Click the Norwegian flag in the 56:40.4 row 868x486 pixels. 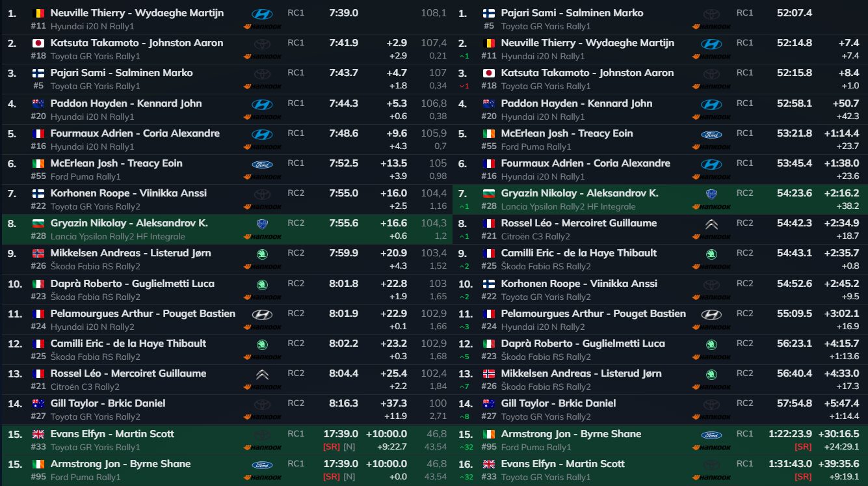point(489,373)
